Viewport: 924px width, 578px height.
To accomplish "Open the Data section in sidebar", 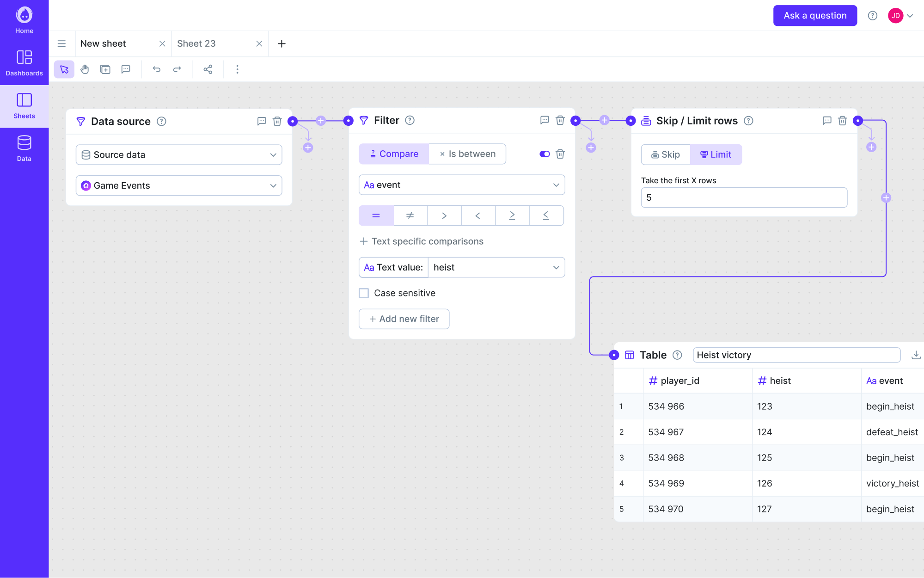I will [24, 148].
